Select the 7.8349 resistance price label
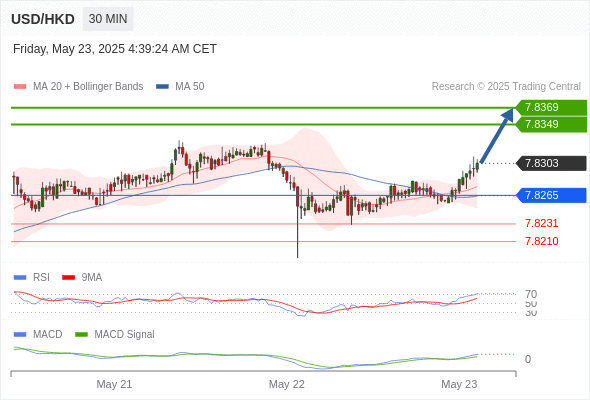590x400 pixels. pos(551,125)
